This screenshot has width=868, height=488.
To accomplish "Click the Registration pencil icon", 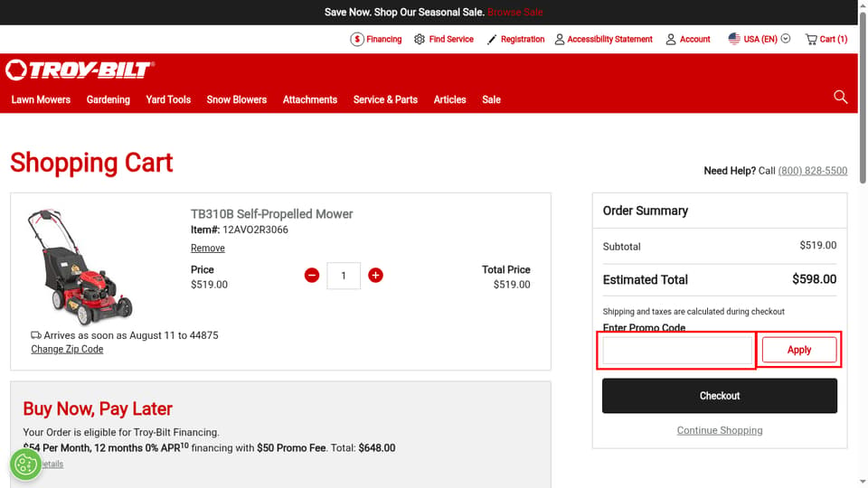I will 492,39.
